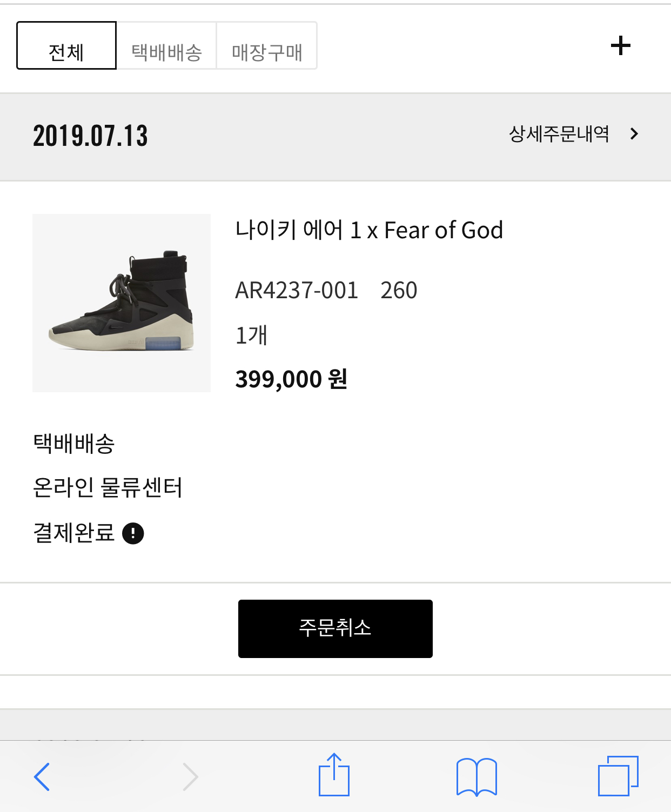
Task: Tap the 온라인 물류센터 text
Action: [108, 487]
